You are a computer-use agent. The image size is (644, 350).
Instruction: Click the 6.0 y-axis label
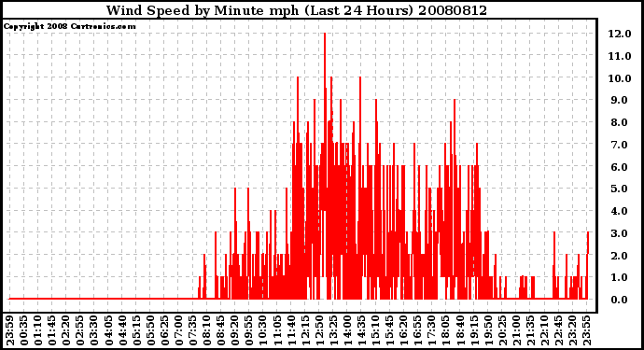pyautogui.click(x=620, y=167)
